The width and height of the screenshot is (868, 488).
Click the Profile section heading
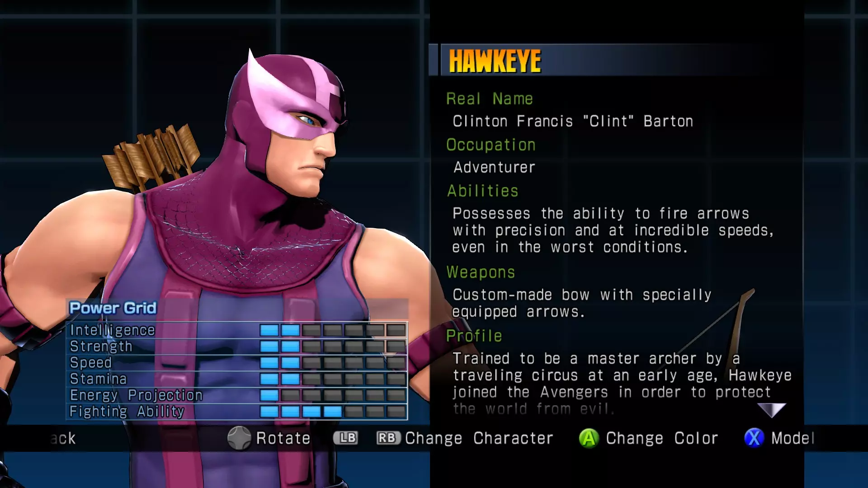pyautogui.click(x=474, y=336)
